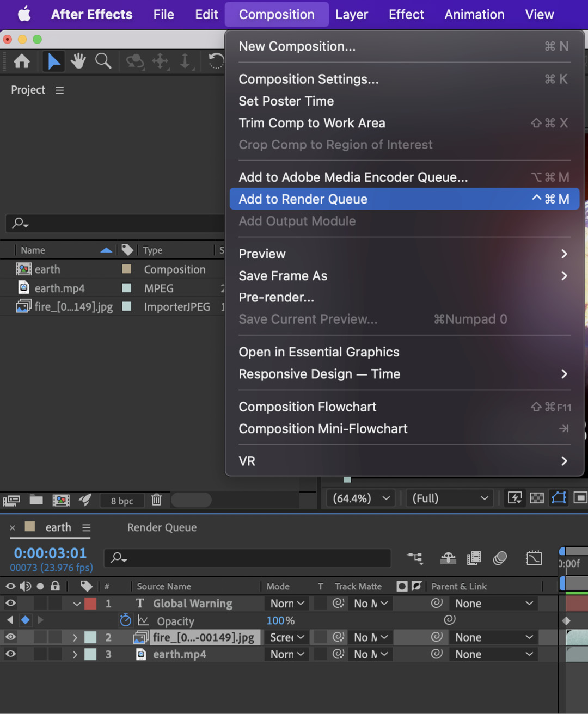The width and height of the screenshot is (588, 714).
Task: Choose Add to Adobe Media Encoder Queue
Action: 405,177
